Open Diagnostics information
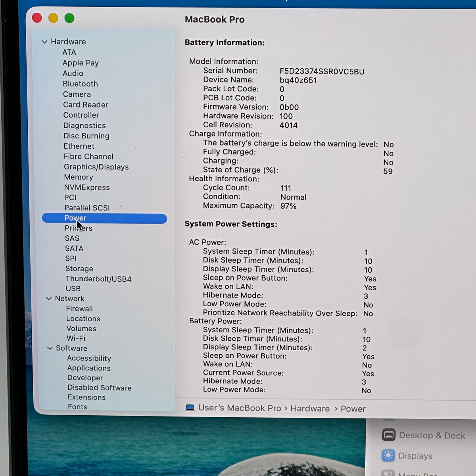The width and height of the screenshot is (476, 476). tap(84, 125)
